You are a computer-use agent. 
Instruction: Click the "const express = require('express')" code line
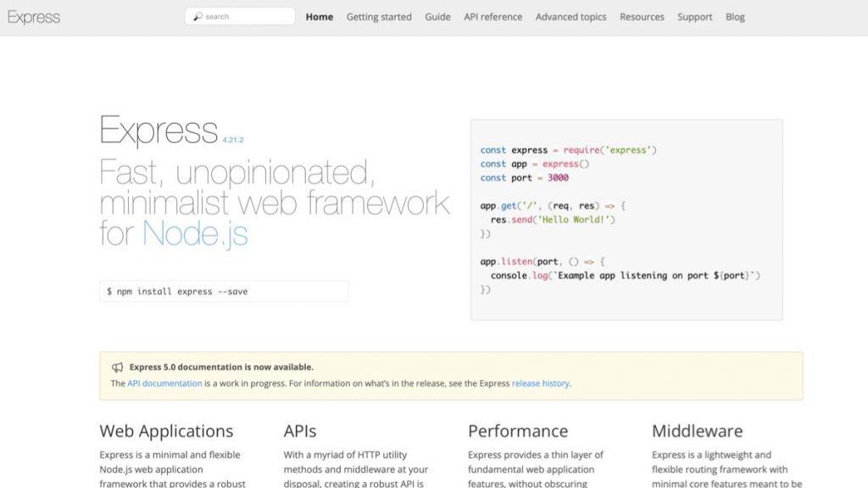tap(568, 150)
